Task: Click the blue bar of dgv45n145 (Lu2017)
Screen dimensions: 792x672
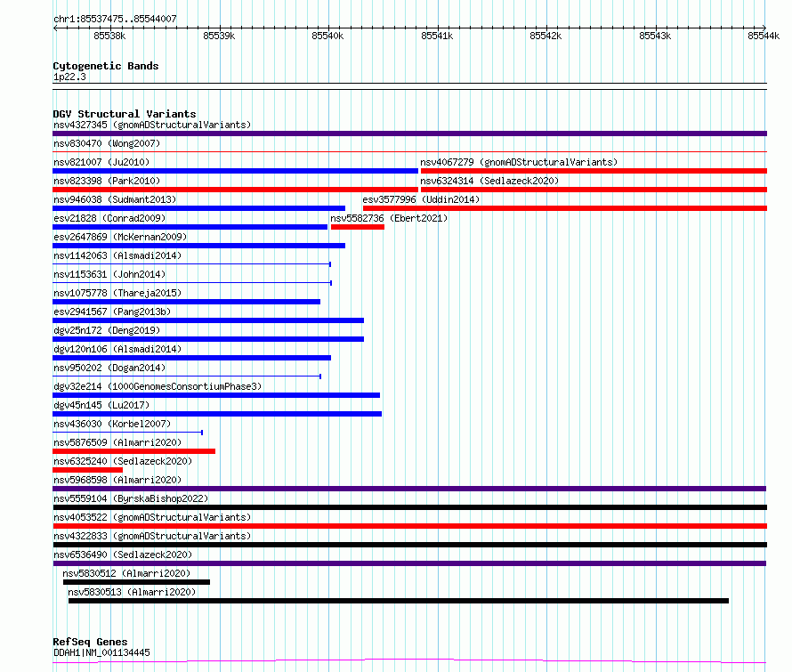Action: tap(217, 414)
